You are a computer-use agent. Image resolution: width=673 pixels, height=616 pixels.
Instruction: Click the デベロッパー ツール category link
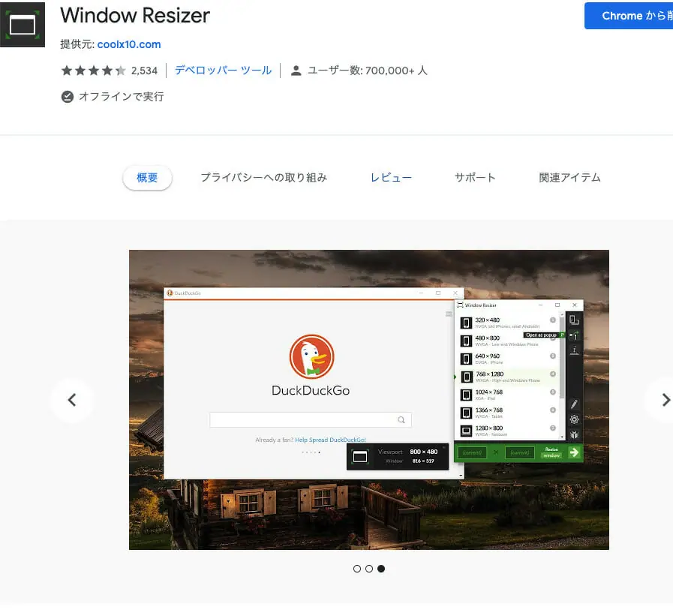pyautogui.click(x=223, y=71)
